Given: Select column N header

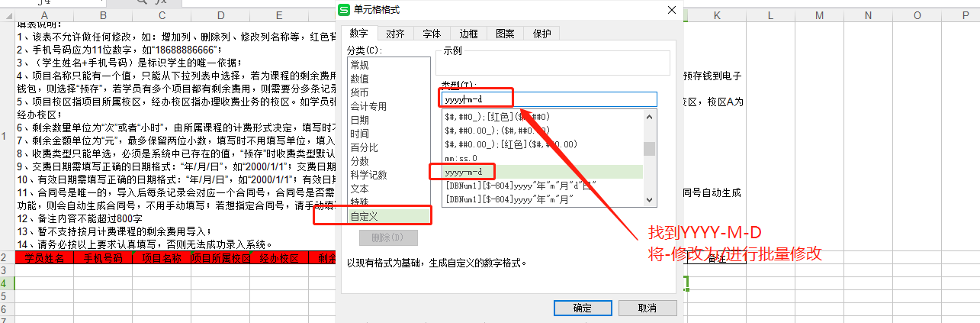Looking at the screenshot, I should click(868, 15).
